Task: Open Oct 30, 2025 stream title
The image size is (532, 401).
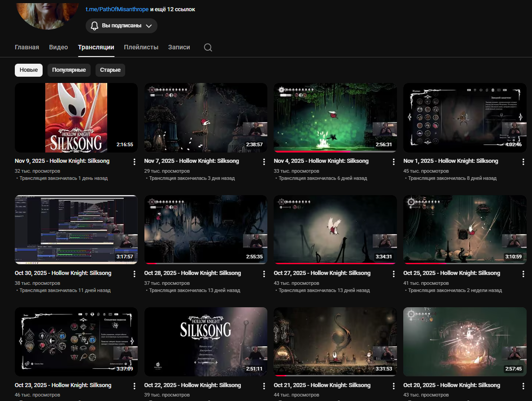Action: pyautogui.click(x=63, y=273)
